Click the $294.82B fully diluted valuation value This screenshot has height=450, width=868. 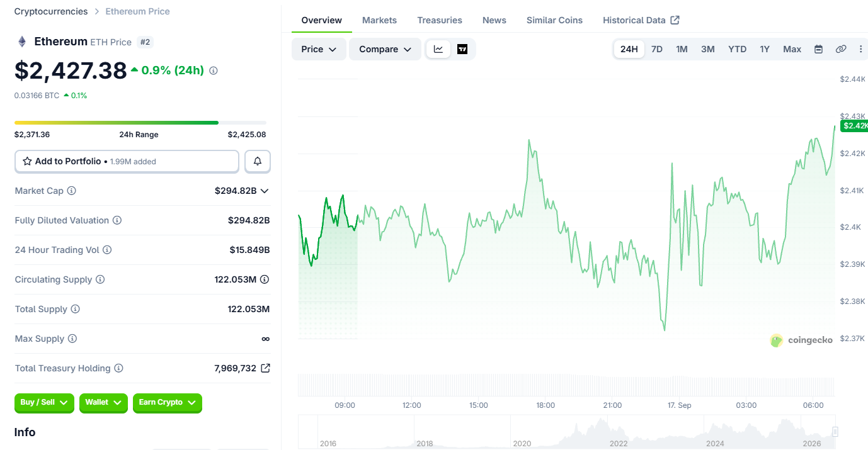[x=249, y=220]
